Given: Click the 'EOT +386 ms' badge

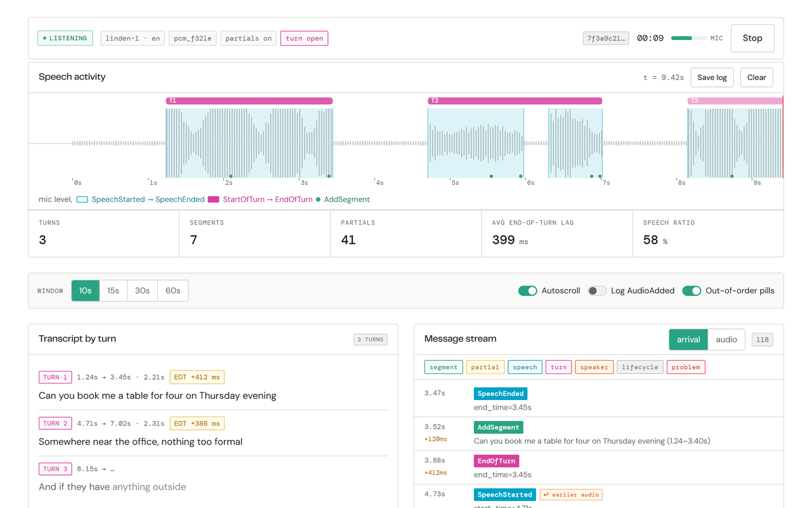Looking at the screenshot, I should [197, 423].
